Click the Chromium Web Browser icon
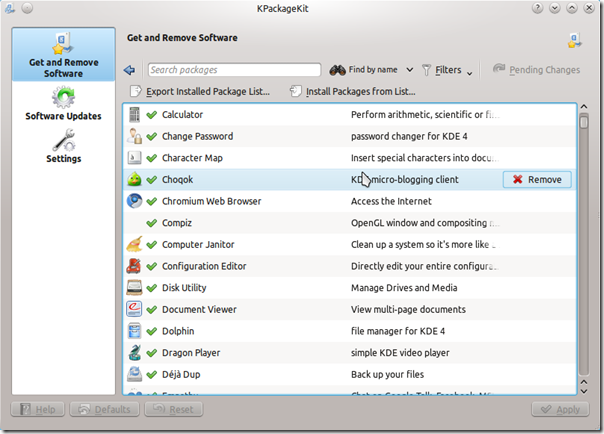The height and width of the screenshot is (434, 604). [135, 201]
